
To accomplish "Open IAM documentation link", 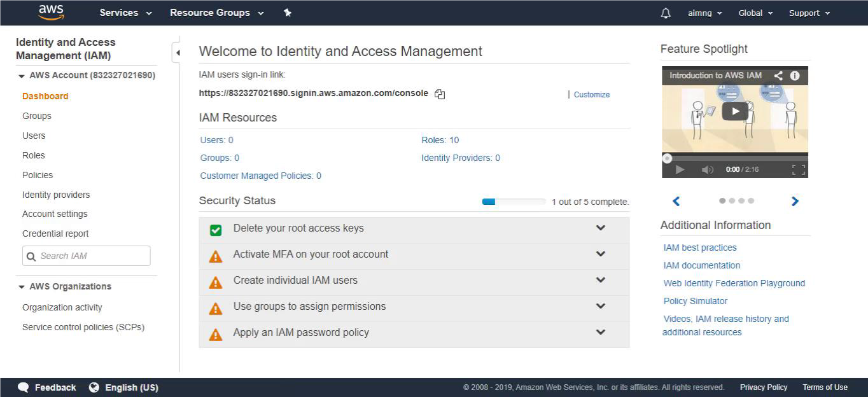I will pos(702,265).
